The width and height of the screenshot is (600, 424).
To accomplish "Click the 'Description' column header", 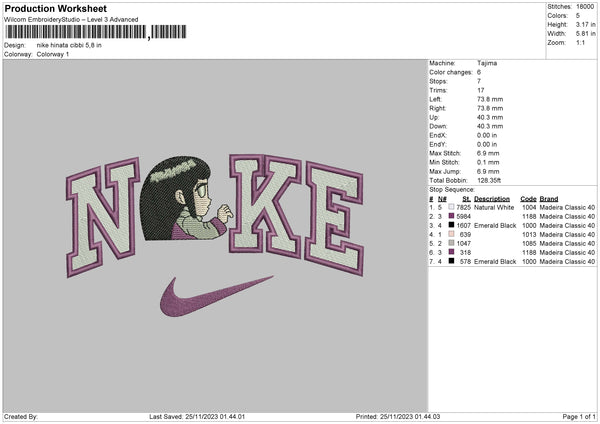I will pos(492,199).
